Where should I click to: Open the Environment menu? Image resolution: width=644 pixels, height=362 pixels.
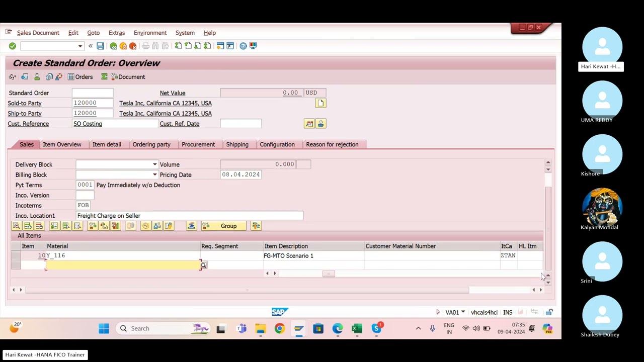(x=150, y=33)
